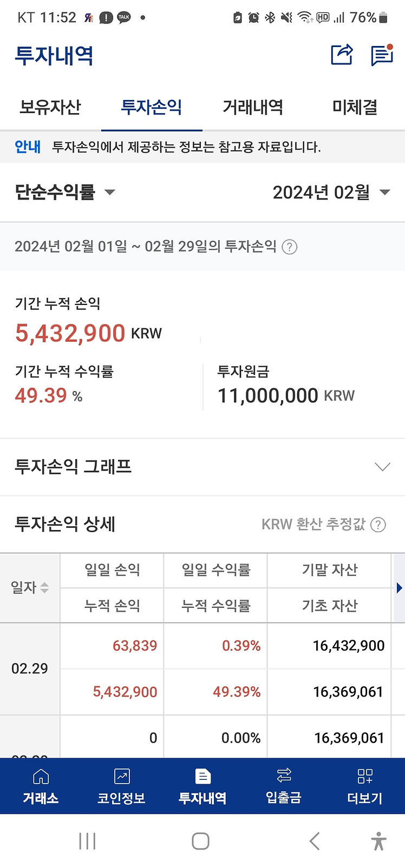Open 입출금 transfer icon
Screen dimensions: 405x868
pos(284,776)
